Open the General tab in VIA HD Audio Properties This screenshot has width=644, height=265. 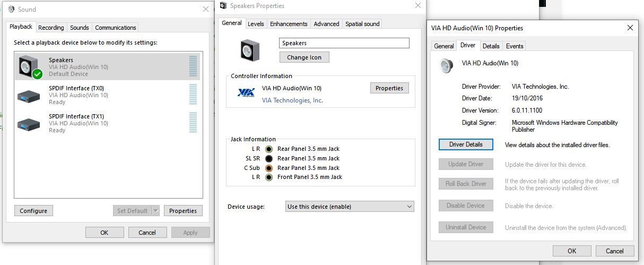444,46
